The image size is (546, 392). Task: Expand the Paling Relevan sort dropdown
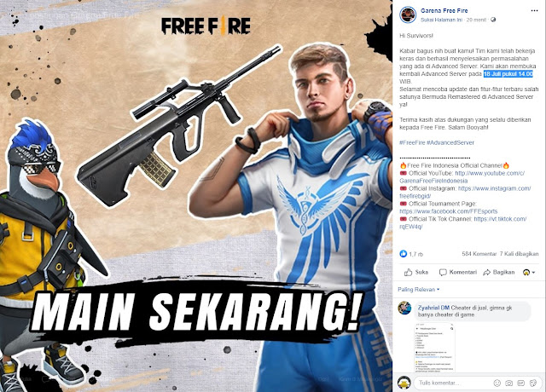(x=419, y=290)
